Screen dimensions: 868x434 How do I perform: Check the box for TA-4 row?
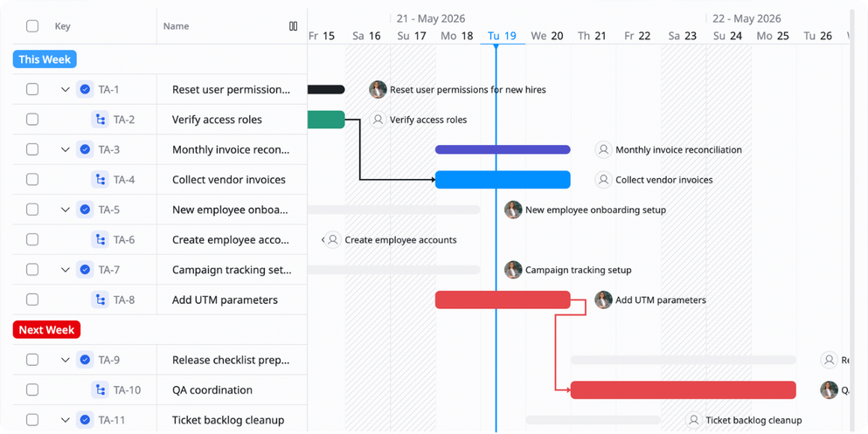32,180
